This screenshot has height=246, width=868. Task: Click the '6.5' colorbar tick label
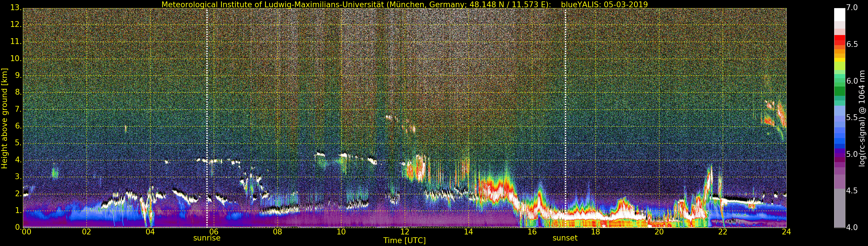pos(852,44)
